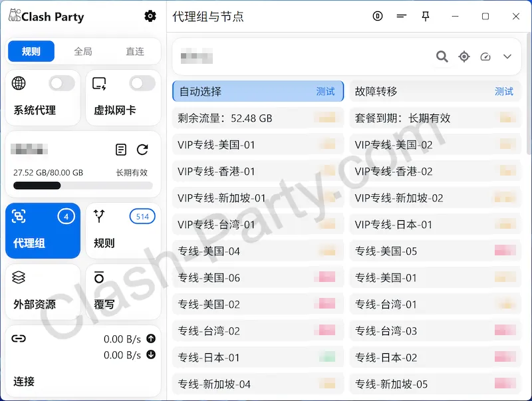Click the circled D icon in title bar
This screenshot has width=532, height=401.
click(378, 17)
